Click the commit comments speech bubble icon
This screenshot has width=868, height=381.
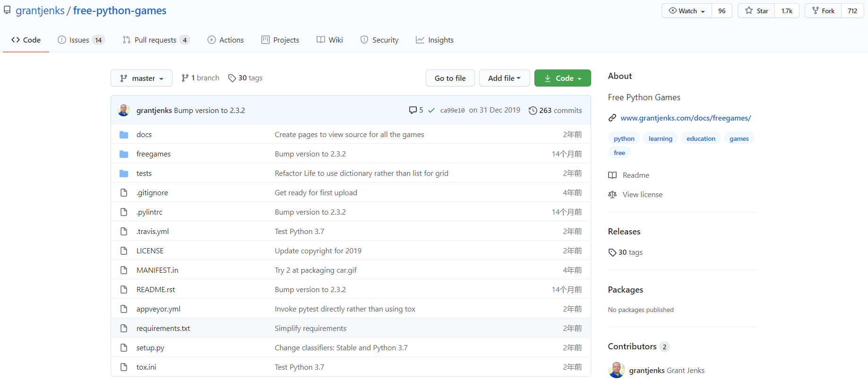tap(413, 110)
